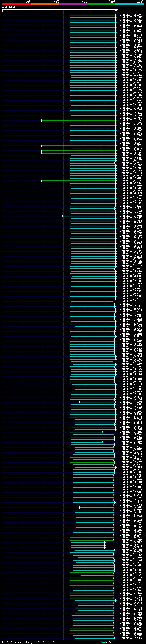The image size is (146, 644).
Task: Select the UniRef100_B5KUG0 label
Action: pos(131,37)
